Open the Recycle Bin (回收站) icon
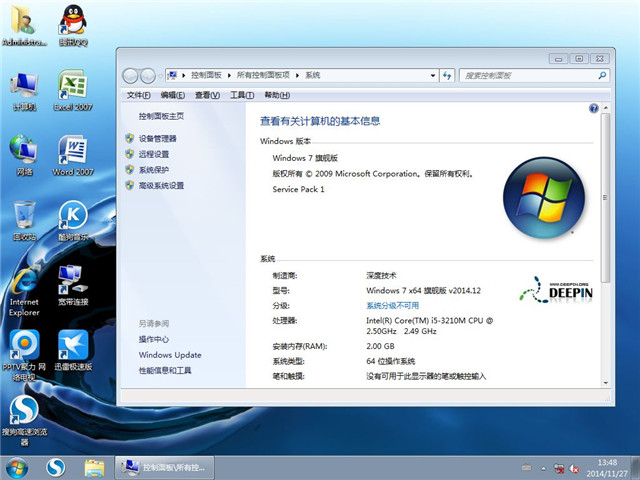640x480 pixels. tap(24, 220)
